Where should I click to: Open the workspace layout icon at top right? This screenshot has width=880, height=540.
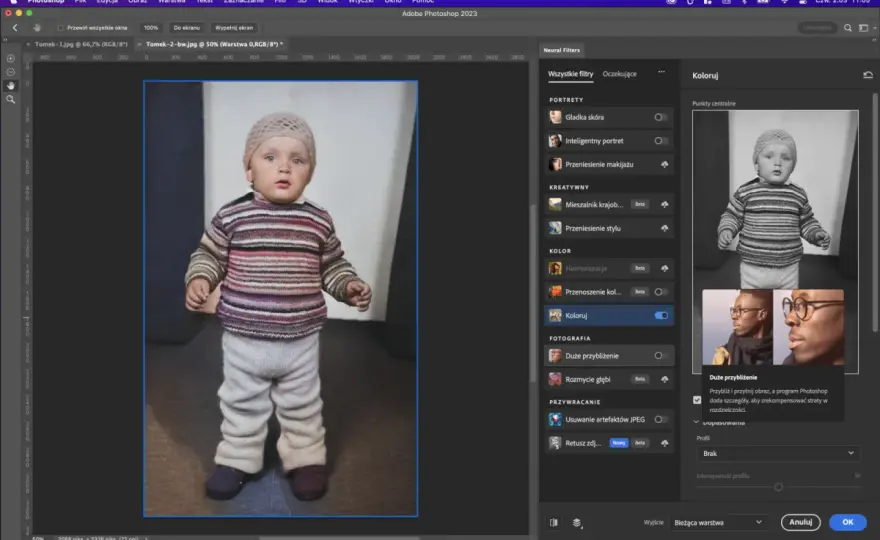[x=863, y=28]
